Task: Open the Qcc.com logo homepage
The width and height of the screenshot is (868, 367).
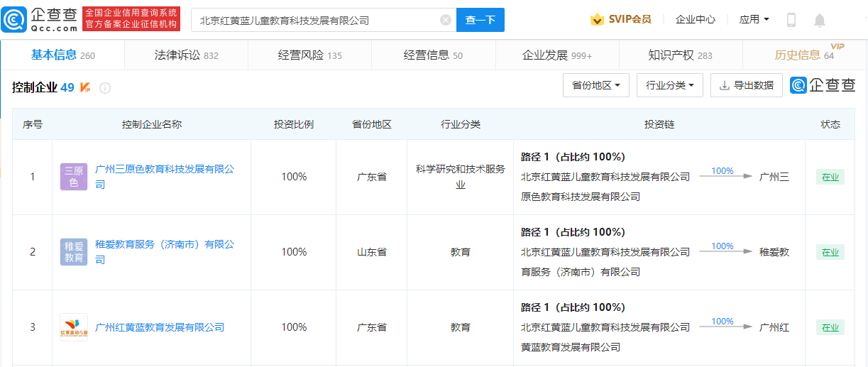Action: point(40,19)
